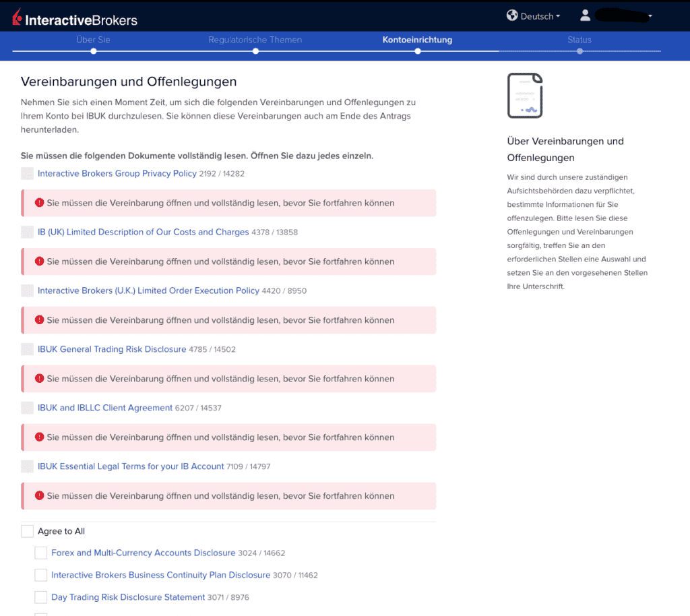Check the Order Execution Policy checkbox
This screenshot has height=616, width=690.
[27, 290]
